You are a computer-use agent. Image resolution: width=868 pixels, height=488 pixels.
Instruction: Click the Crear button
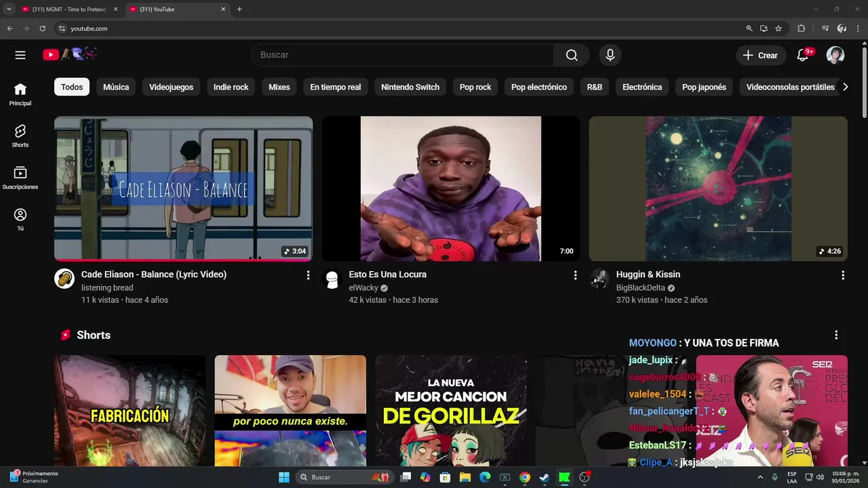[x=760, y=56]
